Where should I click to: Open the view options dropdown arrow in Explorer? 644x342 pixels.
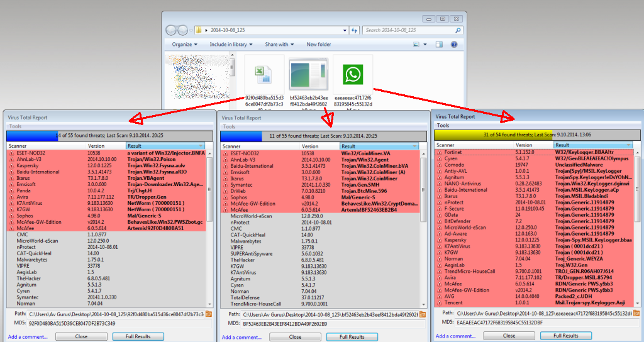425,45
